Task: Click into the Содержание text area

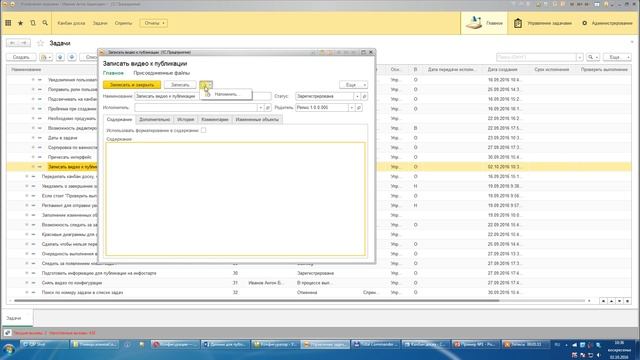Action: [x=236, y=199]
